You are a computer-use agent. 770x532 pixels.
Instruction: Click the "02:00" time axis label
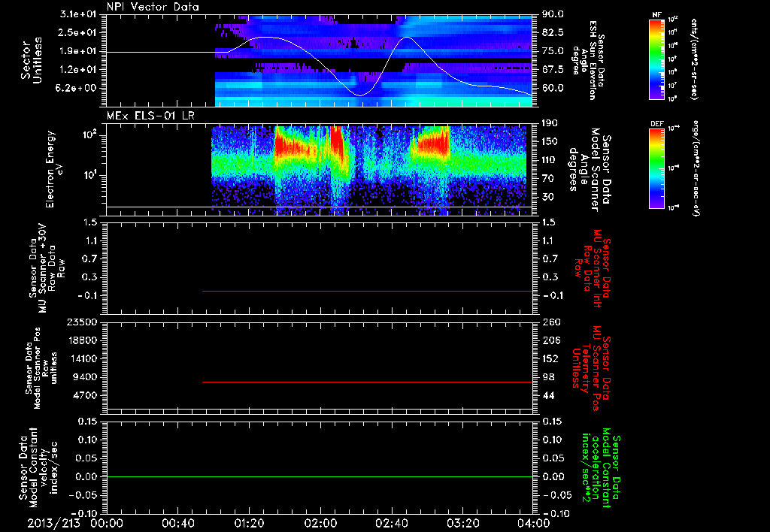click(320, 523)
